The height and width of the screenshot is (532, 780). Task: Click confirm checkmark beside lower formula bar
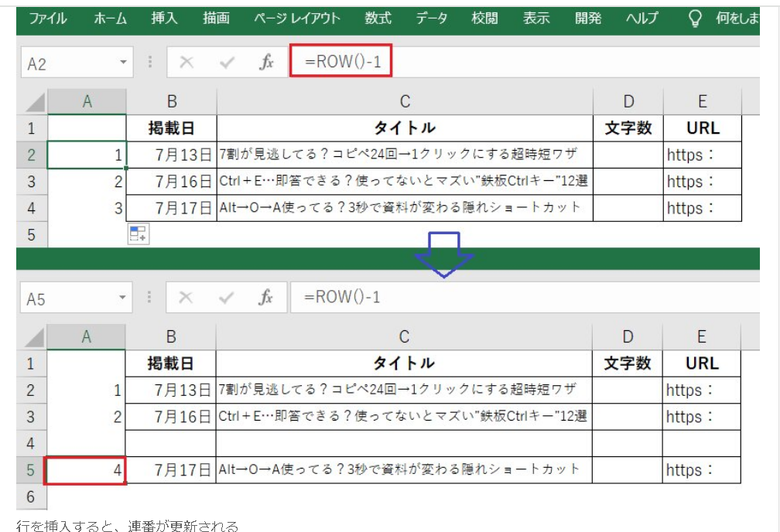[226, 298]
